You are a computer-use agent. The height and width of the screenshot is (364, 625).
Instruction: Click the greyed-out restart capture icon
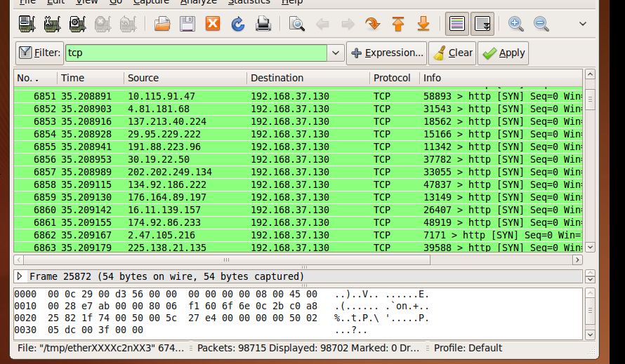(x=128, y=24)
